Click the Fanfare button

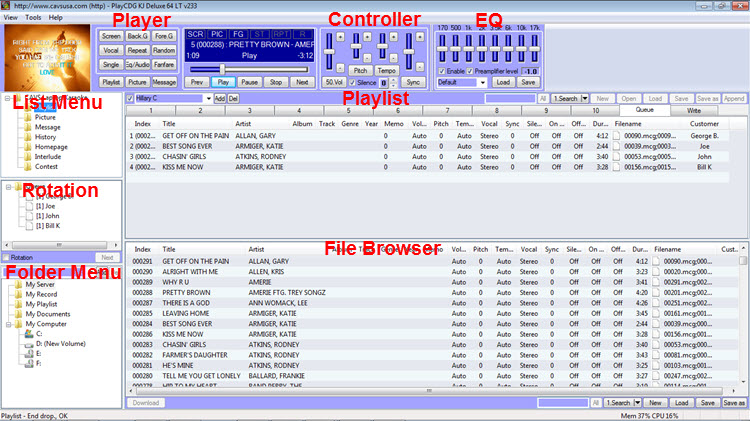point(165,64)
